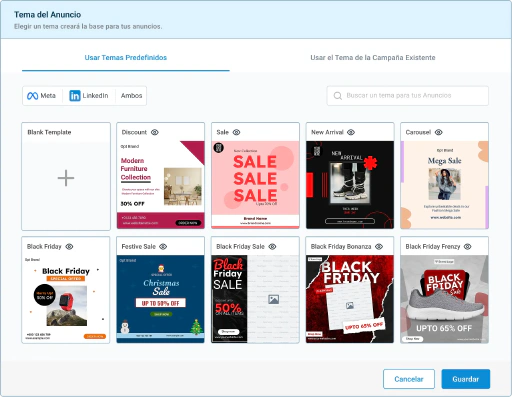This screenshot has width=512, height=397.
Task: Click the 'Black Friday Frenzy' title text
Action: tap(433, 247)
